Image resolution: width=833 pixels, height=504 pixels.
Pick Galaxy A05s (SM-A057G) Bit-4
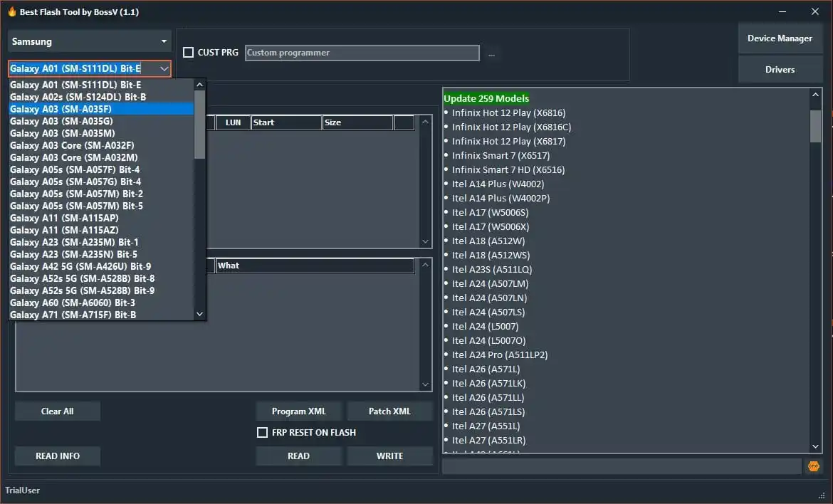pos(101,182)
